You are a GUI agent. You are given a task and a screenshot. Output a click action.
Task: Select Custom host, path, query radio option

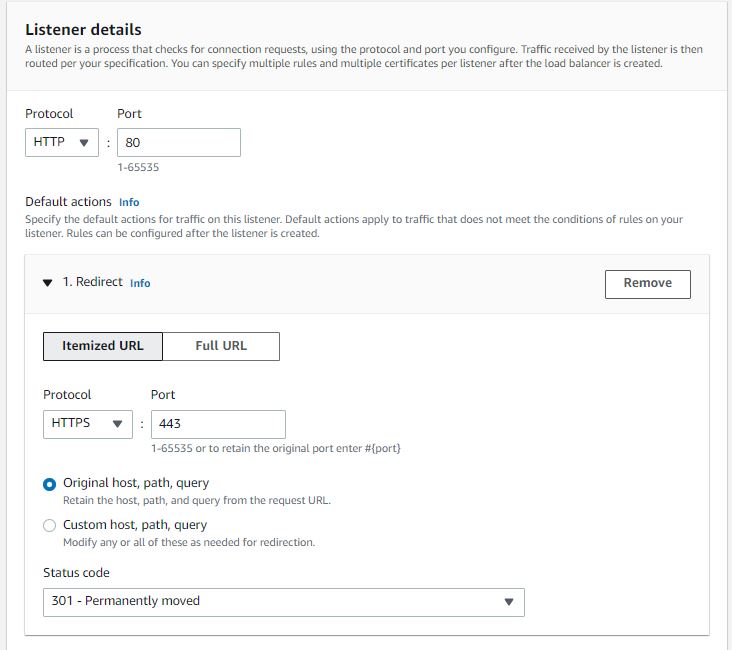[x=49, y=526]
